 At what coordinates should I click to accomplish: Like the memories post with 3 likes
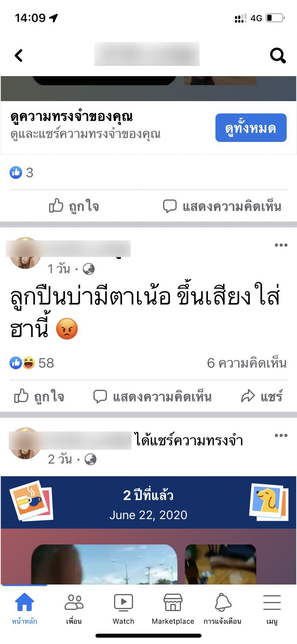(x=74, y=206)
